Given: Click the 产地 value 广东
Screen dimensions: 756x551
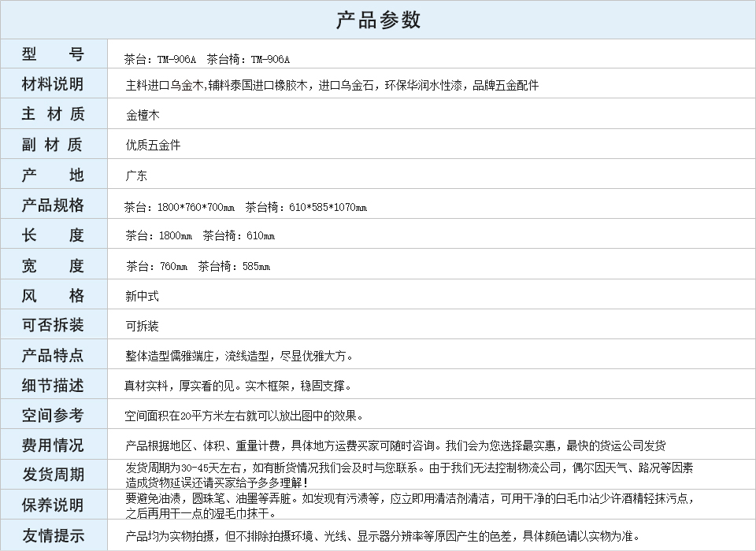Looking at the screenshot, I should [x=136, y=176].
